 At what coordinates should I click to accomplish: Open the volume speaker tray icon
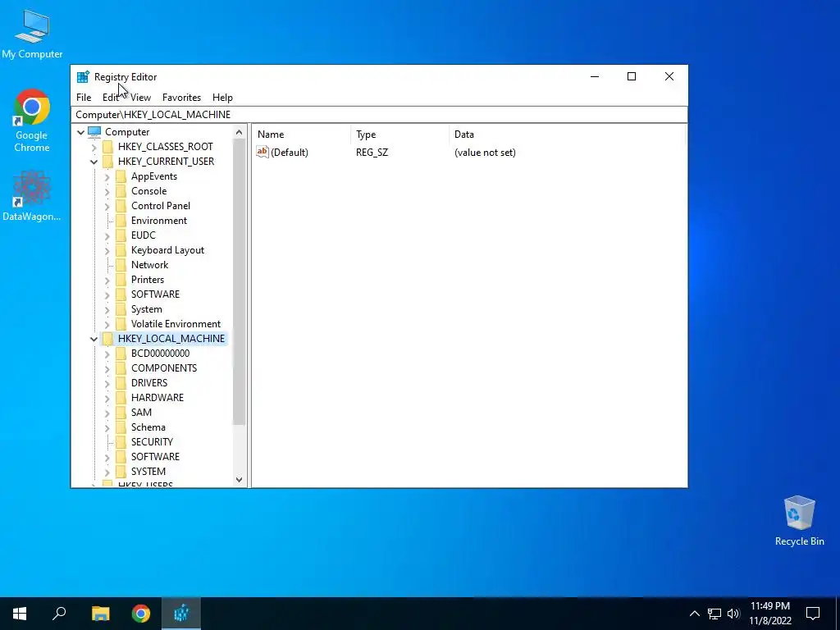click(x=733, y=614)
